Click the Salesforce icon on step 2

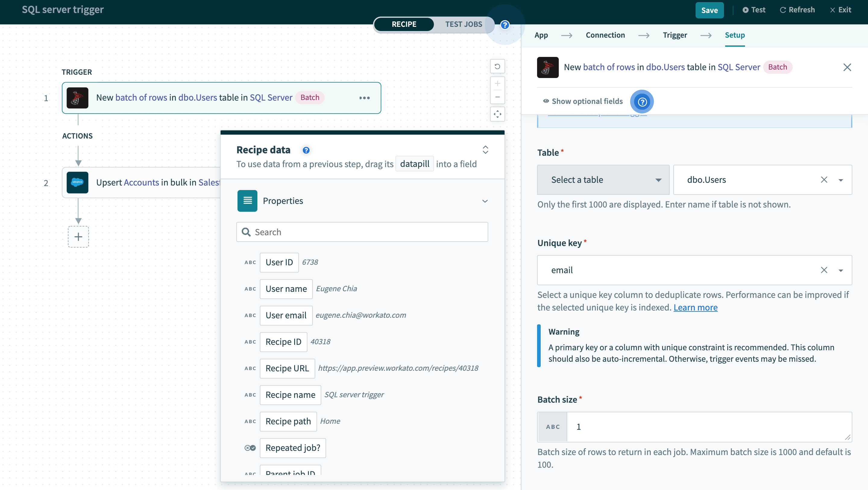pyautogui.click(x=77, y=183)
